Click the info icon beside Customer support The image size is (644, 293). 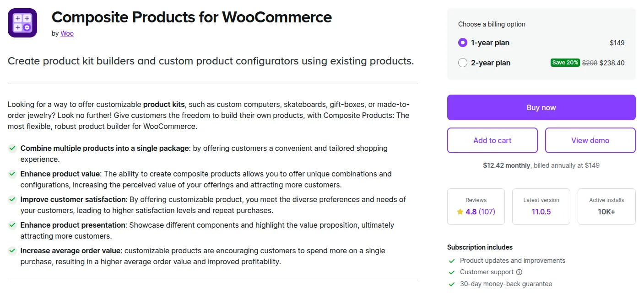click(x=519, y=272)
